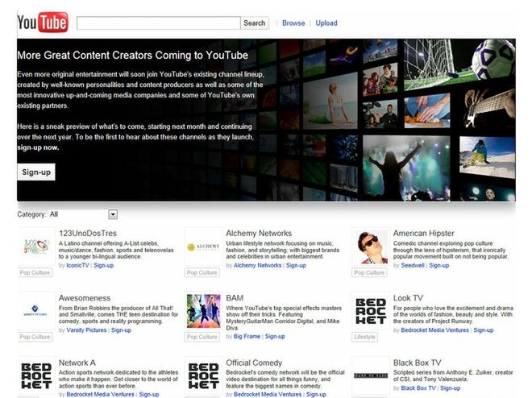The height and width of the screenshot is (398, 532).
Task: Click Pop Culture tag under Awesomeness
Action: [x=35, y=337]
